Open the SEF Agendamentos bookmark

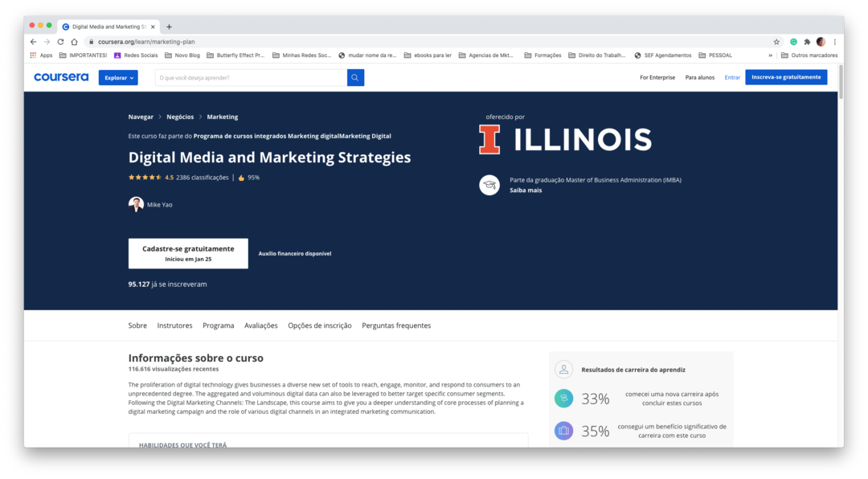coord(662,55)
